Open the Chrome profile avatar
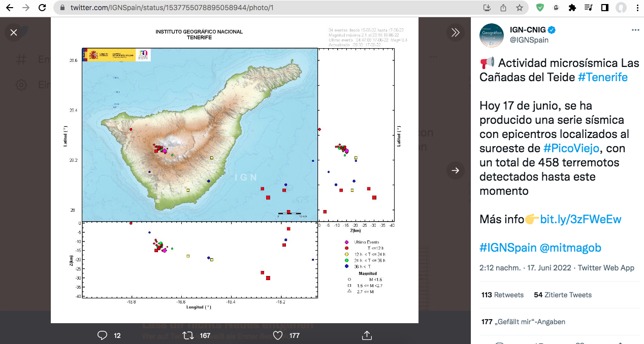Viewport: 644px width, 344px height. click(621, 8)
